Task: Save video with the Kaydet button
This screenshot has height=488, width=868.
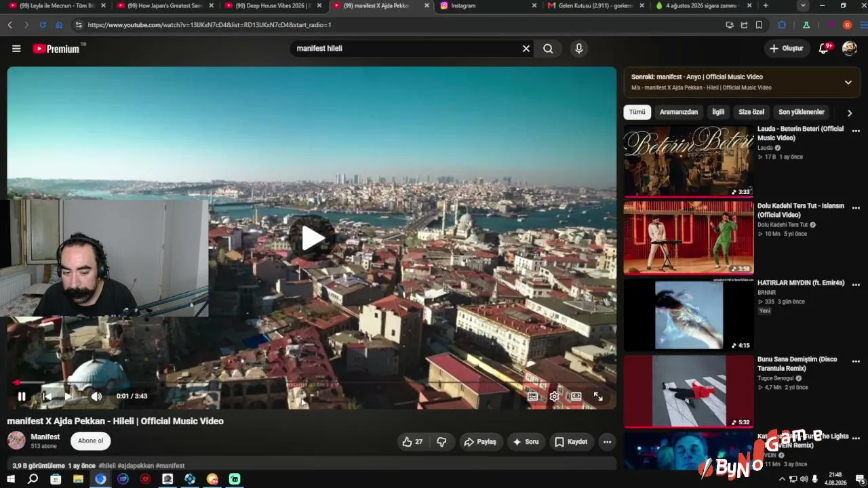Action: point(571,442)
